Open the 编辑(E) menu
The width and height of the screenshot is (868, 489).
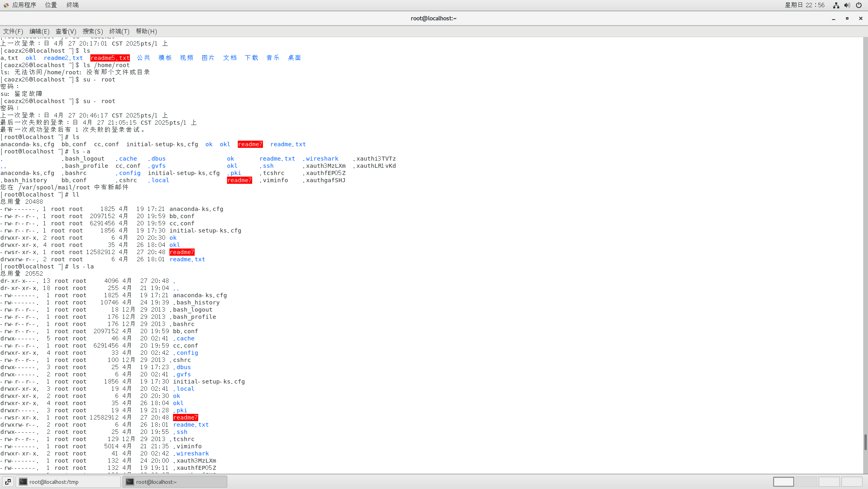coord(39,31)
